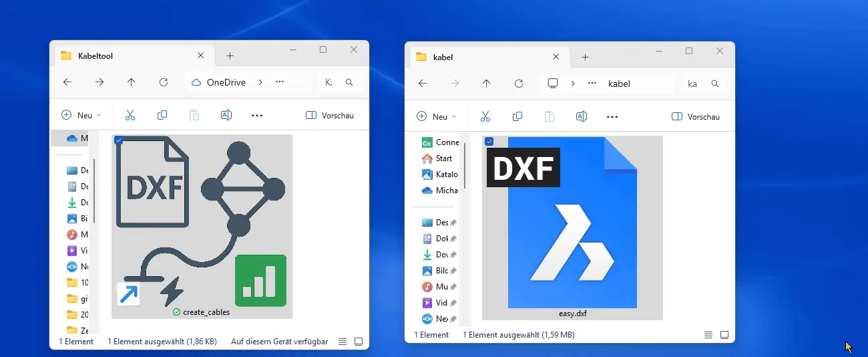Open more options menu in kabel toolbar
This screenshot has width=868, height=357.
[x=612, y=116]
